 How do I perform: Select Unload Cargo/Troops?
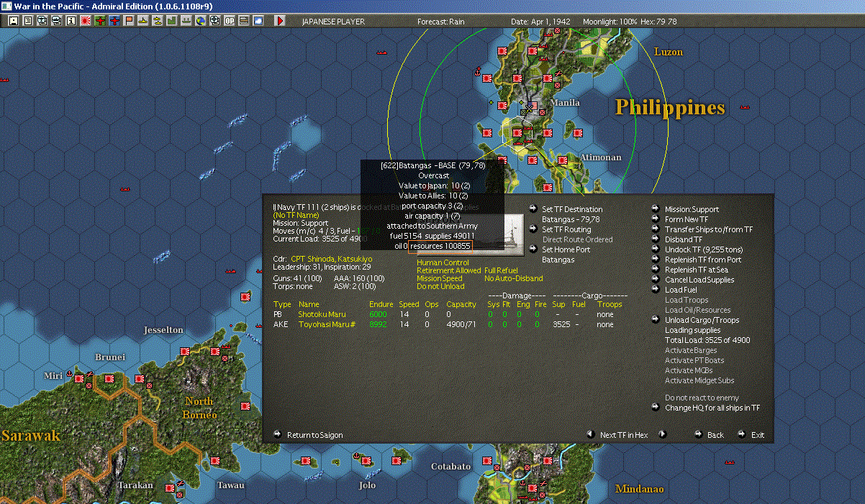702,320
